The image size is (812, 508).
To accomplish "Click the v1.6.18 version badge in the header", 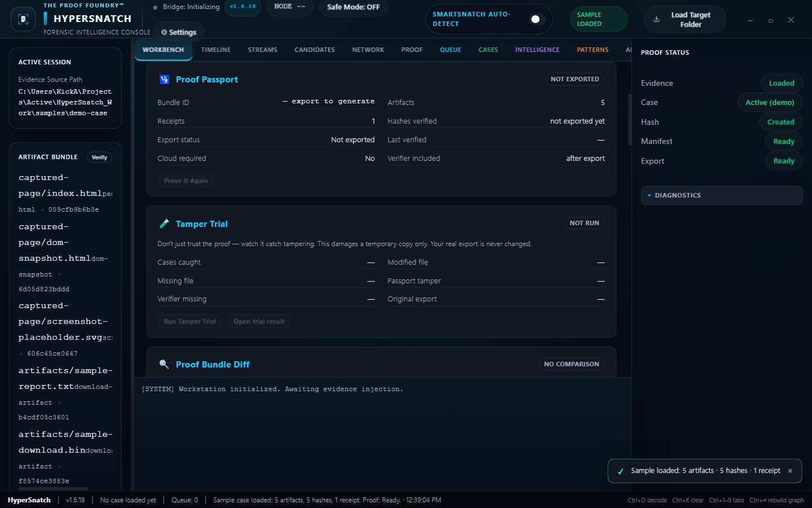I will point(242,7).
